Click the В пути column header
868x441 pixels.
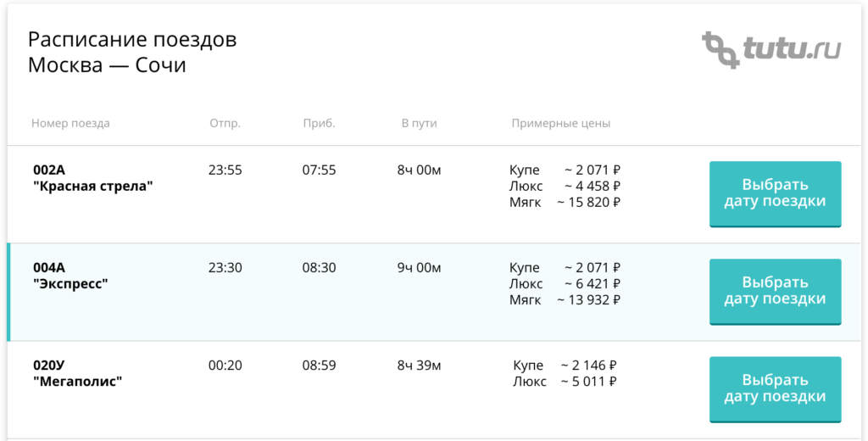pyautogui.click(x=419, y=123)
